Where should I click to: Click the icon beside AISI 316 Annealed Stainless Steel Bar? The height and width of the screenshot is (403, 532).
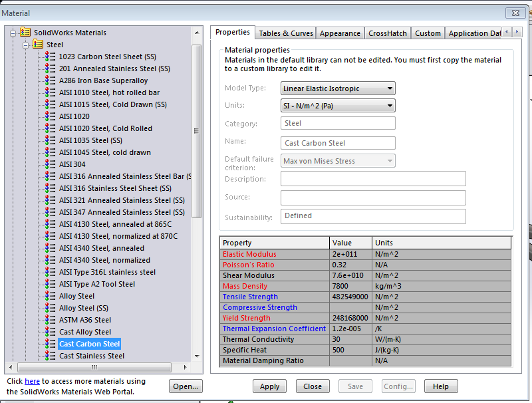click(x=51, y=176)
